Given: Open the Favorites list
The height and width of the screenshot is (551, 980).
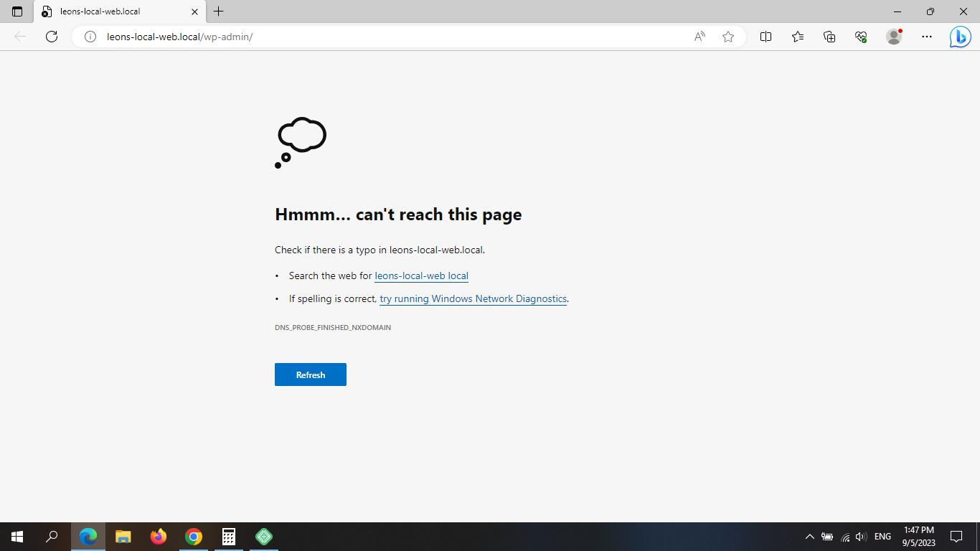Looking at the screenshot, I should click(798, 37).
